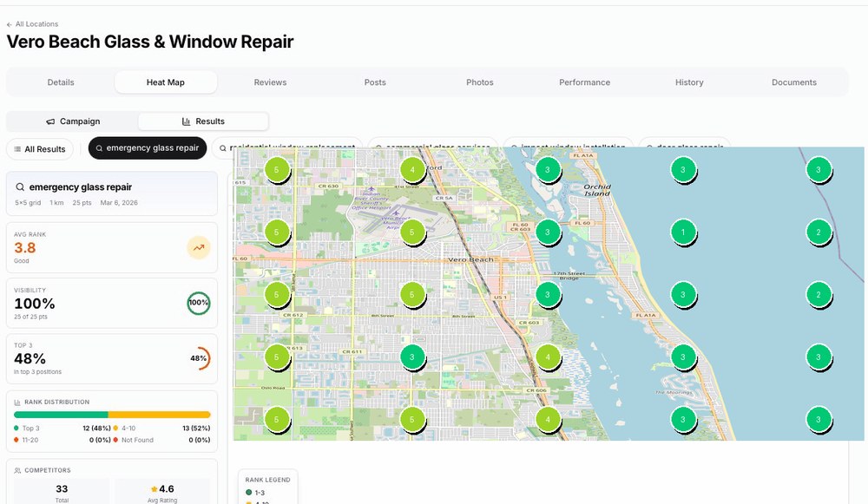Choose the commercial glass services keyword chip
Viewport: 868px width, 504px height.
tap(432, 146)
